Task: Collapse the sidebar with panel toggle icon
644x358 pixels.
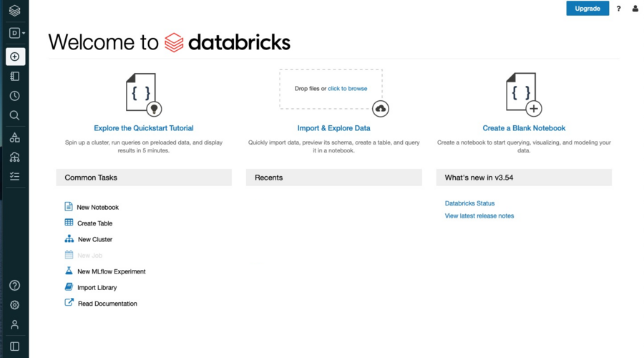Action: point(15,347)
